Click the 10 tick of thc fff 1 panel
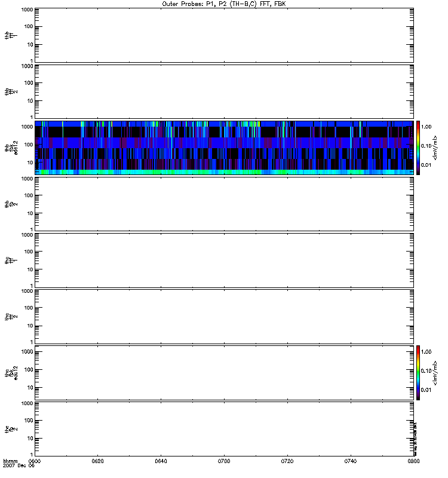The width and height of the screenshot is (448, 478). pyautogui.click(x=30, y=269)
